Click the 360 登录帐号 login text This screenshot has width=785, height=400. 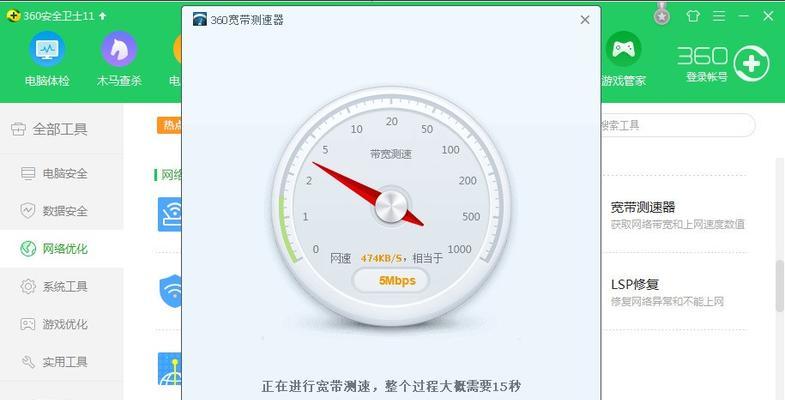706,77
